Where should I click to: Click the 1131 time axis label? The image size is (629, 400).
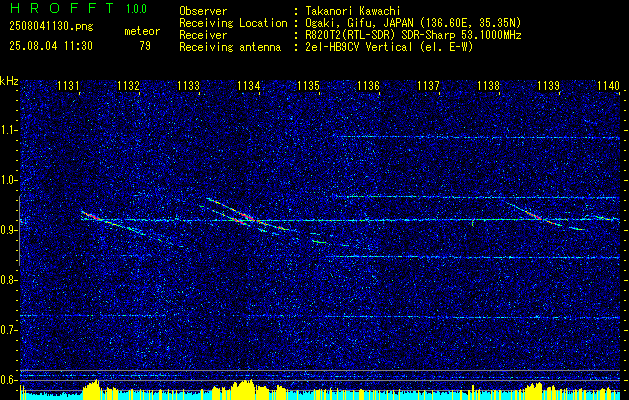(x=68, y=85)
